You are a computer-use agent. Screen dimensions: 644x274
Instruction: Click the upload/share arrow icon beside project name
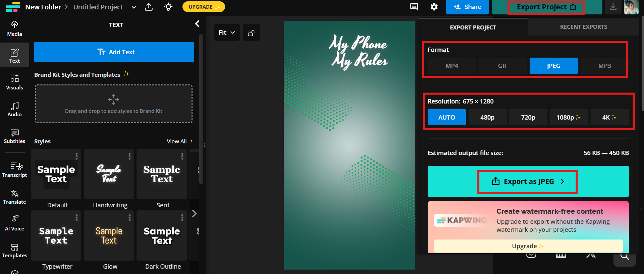(x=149, y=7)
